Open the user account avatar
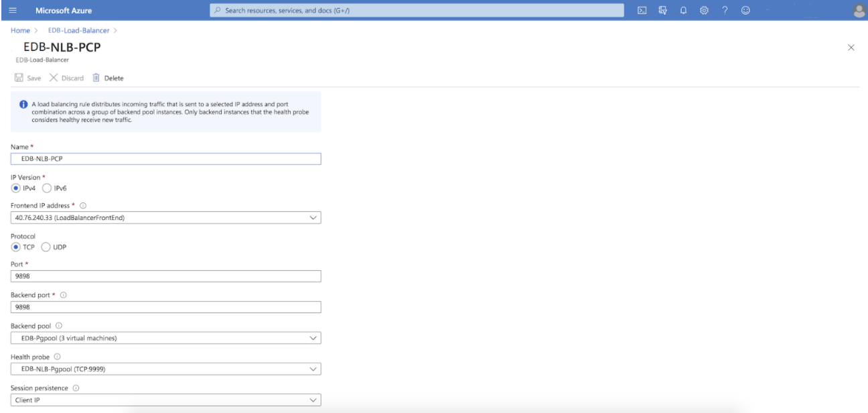 click(859, 10)
